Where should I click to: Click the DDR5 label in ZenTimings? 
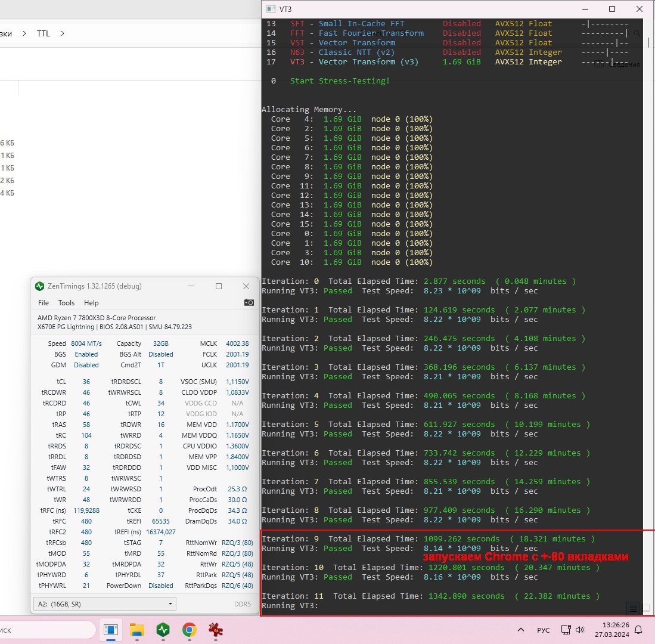click(x=243, y=604)
